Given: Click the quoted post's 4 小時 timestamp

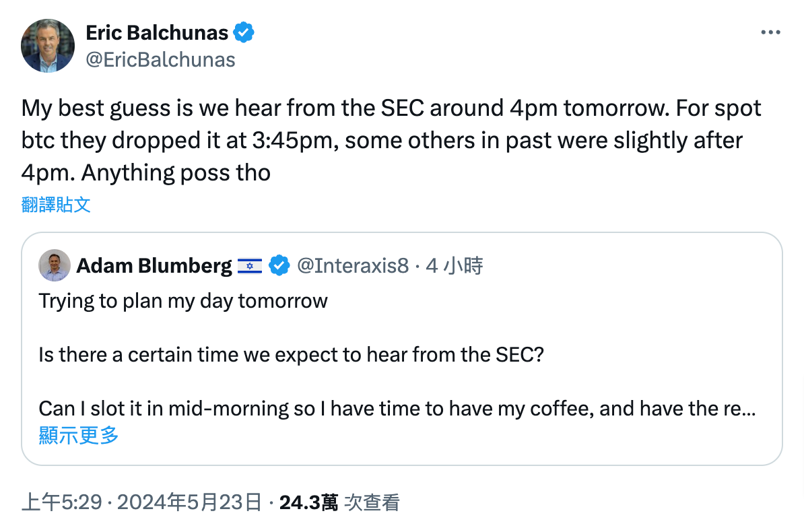Looking at the screenshot, I should pyautogui.click(x=455, y=266).
